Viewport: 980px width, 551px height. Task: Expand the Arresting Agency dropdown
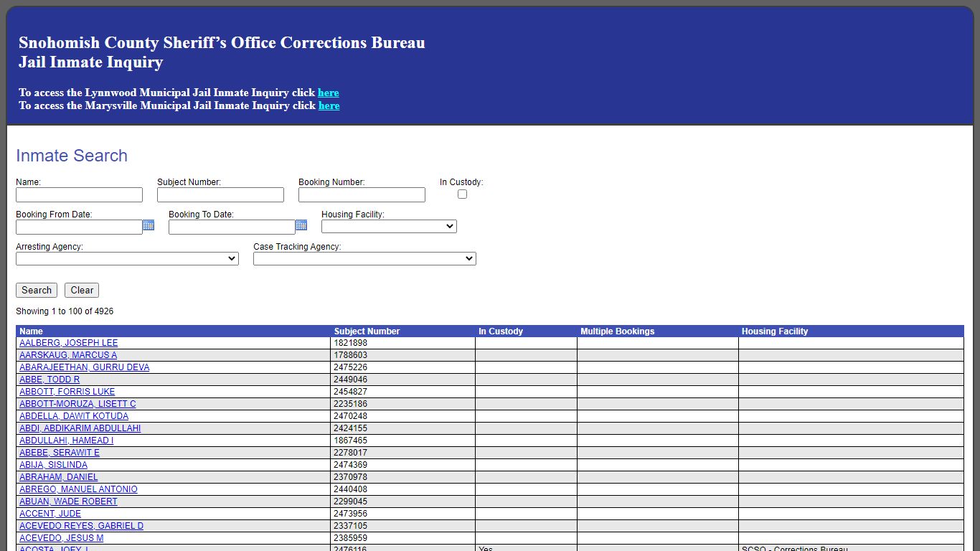click(x=127, y=258)
